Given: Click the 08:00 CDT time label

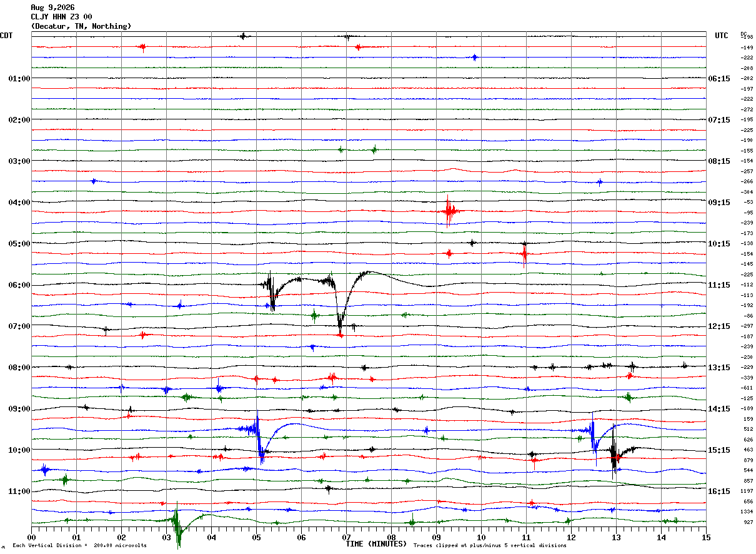Looking at the screenshot, I should pyautogui.click(x=19, y=368).
